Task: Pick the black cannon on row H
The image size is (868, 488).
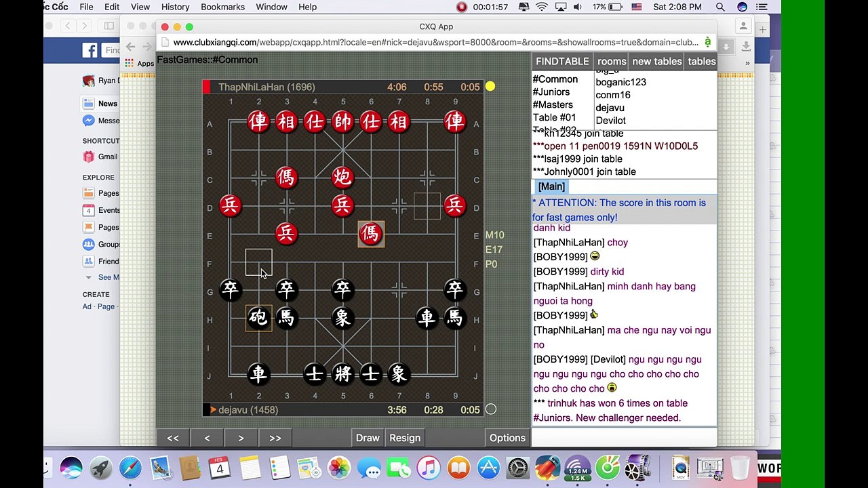Action: point(258,317)
